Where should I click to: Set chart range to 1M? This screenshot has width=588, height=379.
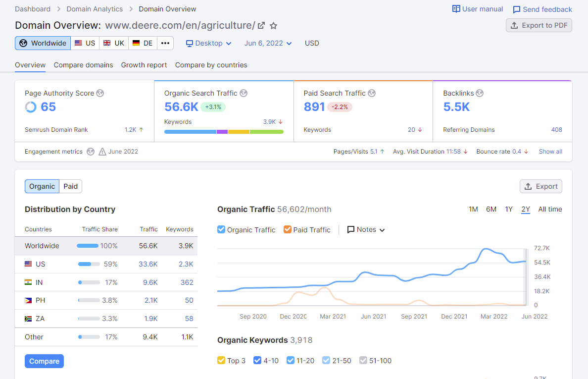(473, 209)
